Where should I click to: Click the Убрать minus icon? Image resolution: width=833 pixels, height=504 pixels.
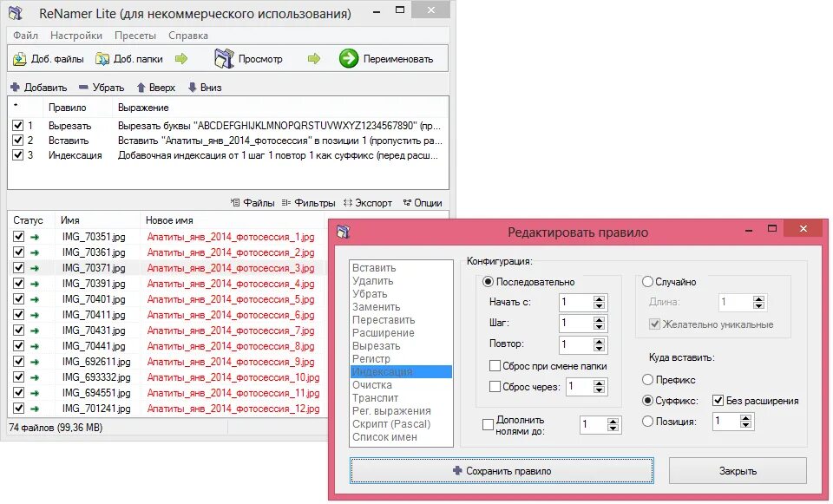(x=83, y=87)
